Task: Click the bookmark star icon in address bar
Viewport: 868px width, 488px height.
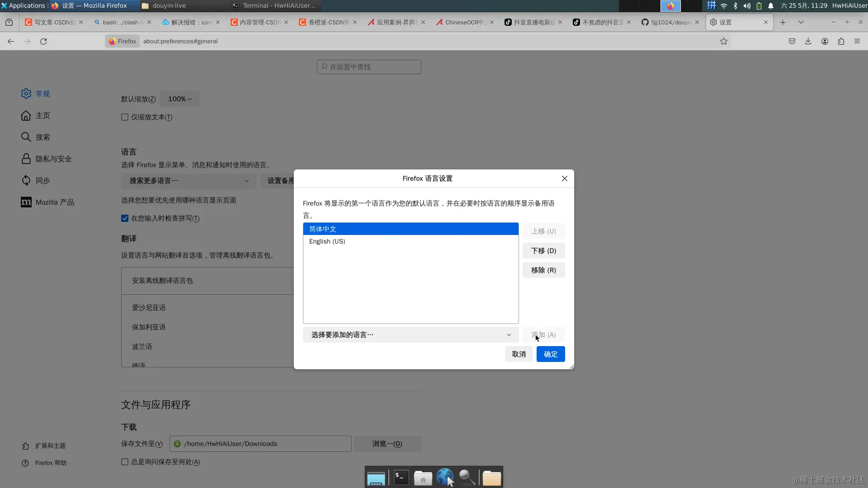Action: pyautogui.click(x=724, y=41)
